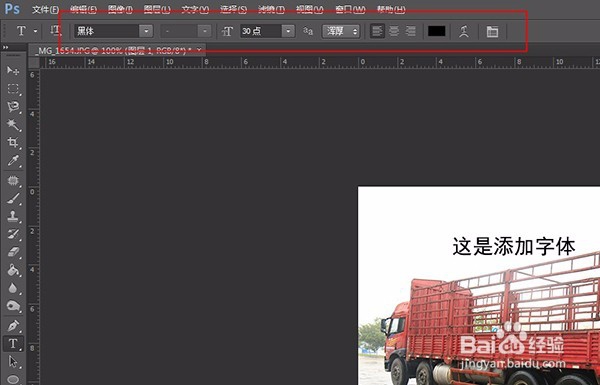Click the 黑体 font family field
This screenshot has width=600, height=385.
click(x=107, y=31)
